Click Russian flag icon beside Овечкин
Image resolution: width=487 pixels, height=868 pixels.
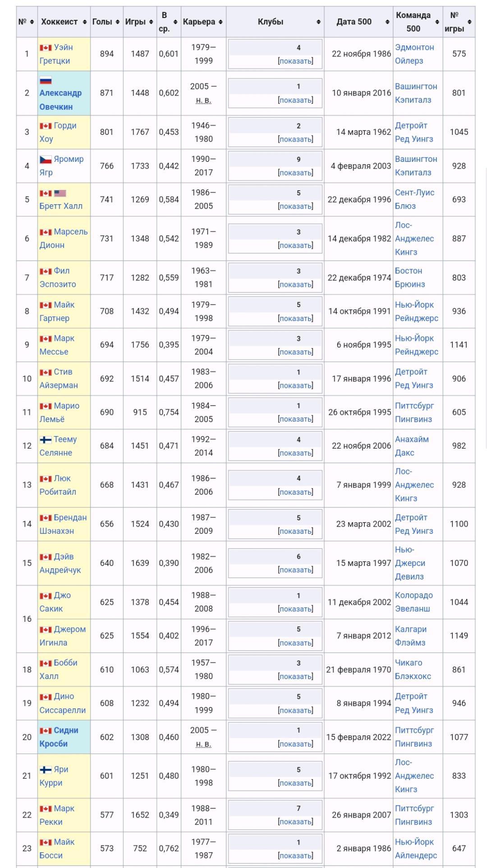click(x=46, y=81)
